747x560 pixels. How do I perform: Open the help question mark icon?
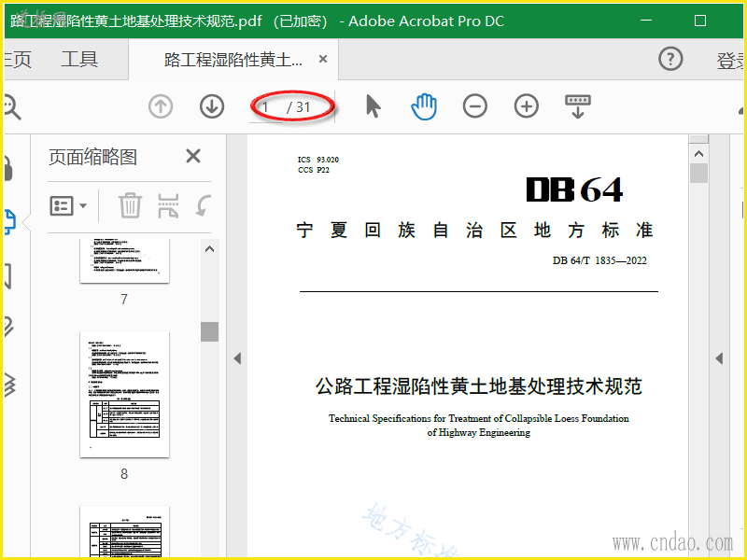(670, 59)
